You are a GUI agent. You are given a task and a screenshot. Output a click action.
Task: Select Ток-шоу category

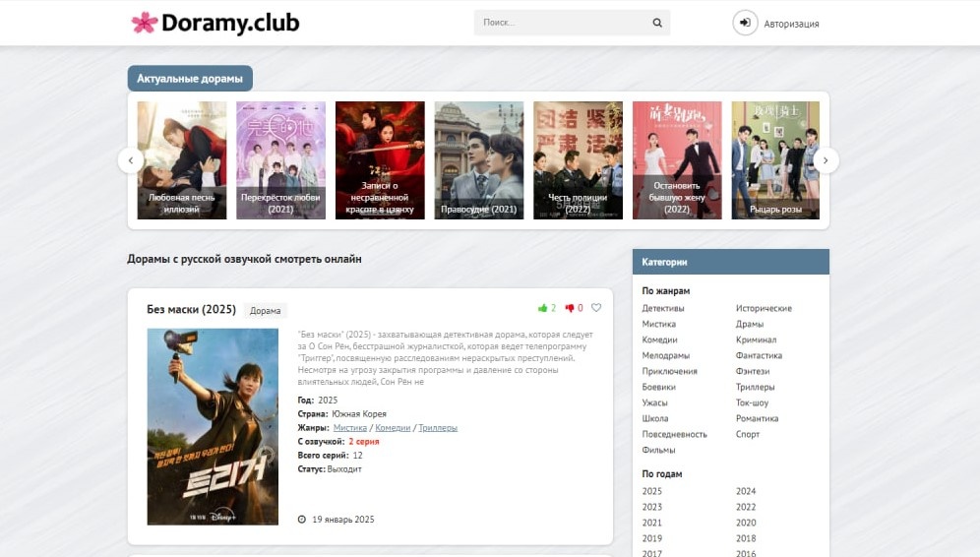pyautogui.click(x=752, y=402)
